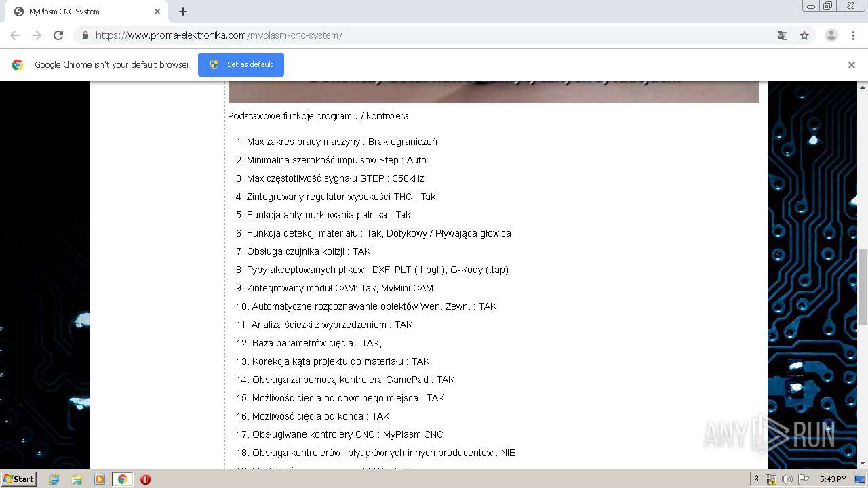868x488 pixels.
Task: Click 'Podstawowe funkcje programu / kontrolera' heading
Action: point(318,116)
